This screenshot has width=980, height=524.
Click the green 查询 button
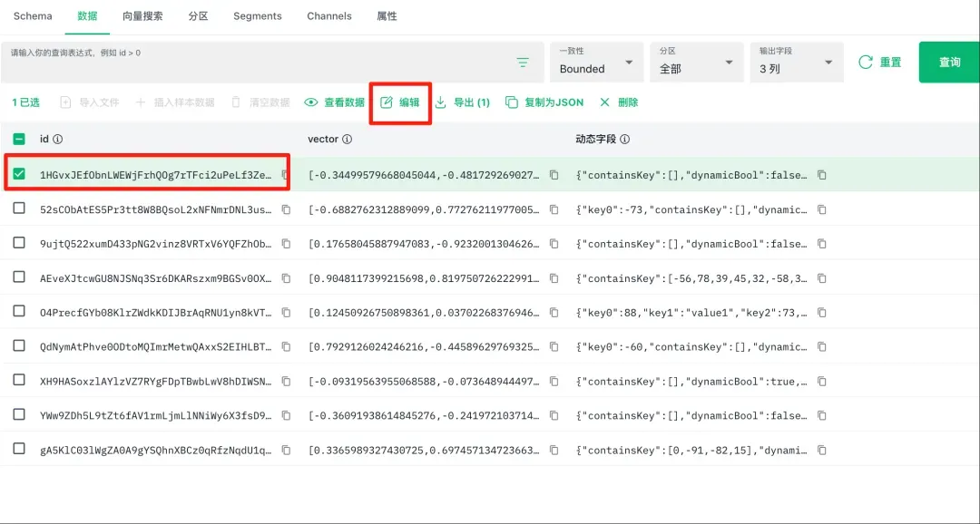coord(949,63)
